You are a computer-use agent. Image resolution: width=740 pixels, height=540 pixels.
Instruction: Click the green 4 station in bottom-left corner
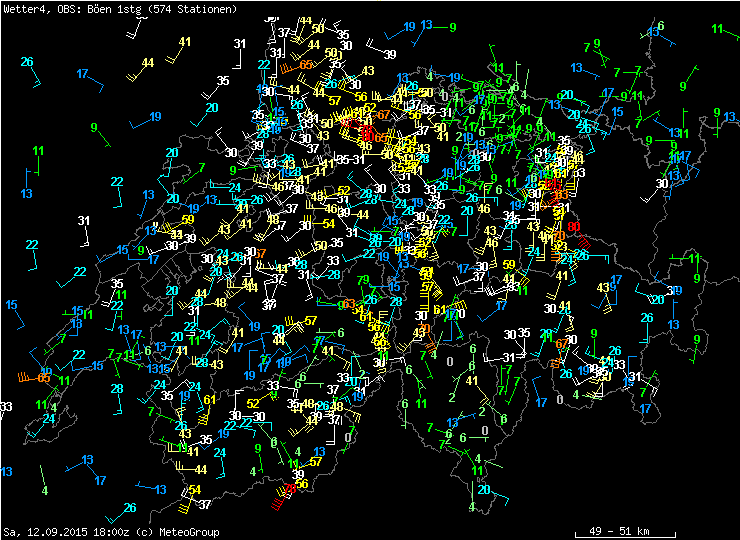44,490
